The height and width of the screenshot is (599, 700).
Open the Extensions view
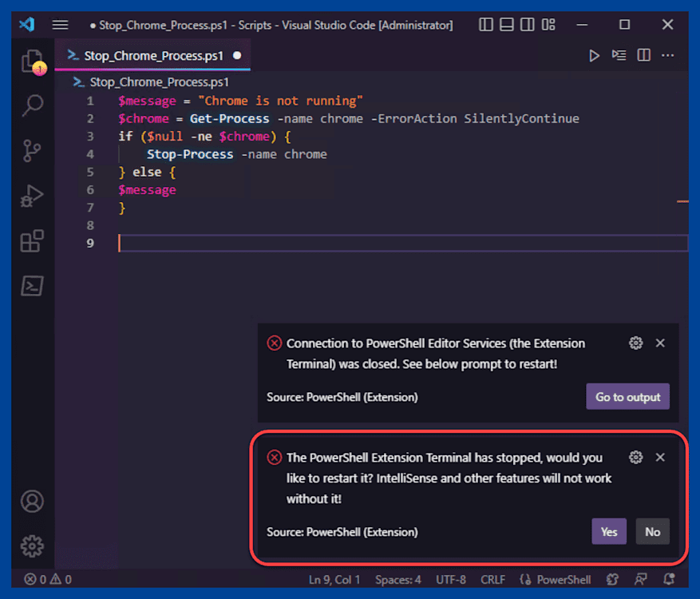tap(32, 241)
